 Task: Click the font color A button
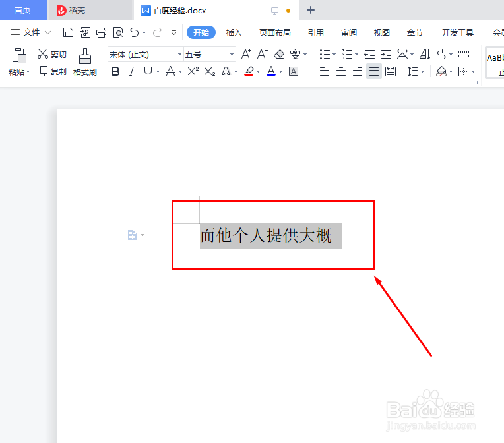(271, 71)
